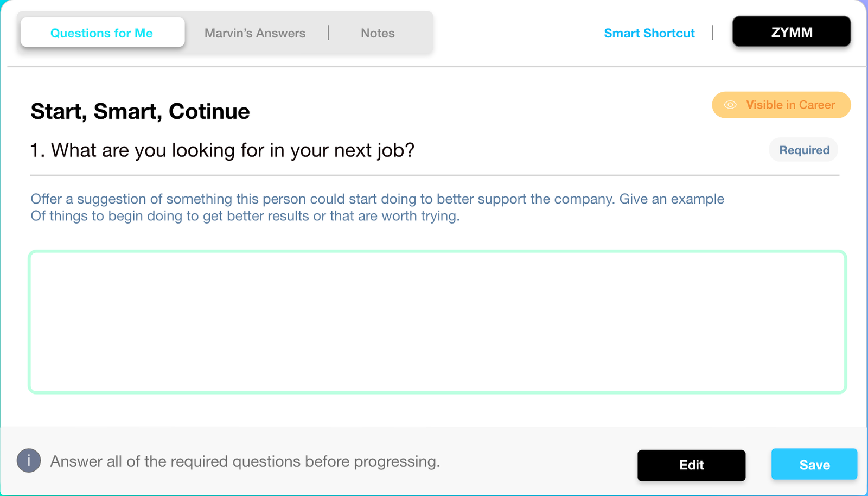Click the horizontal line under the question
This screenshot has height=496, width=868.
click(434, 175)
